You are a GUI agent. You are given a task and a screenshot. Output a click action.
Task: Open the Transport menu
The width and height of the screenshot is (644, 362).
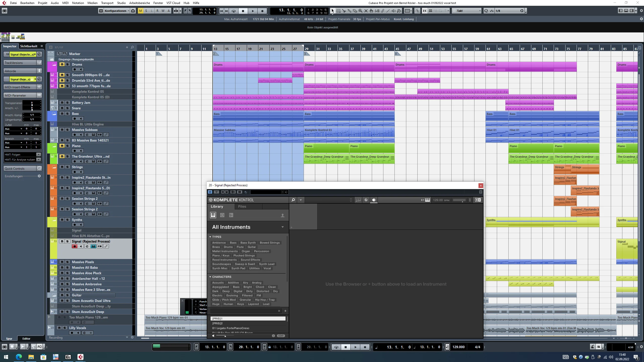[107, 3]
